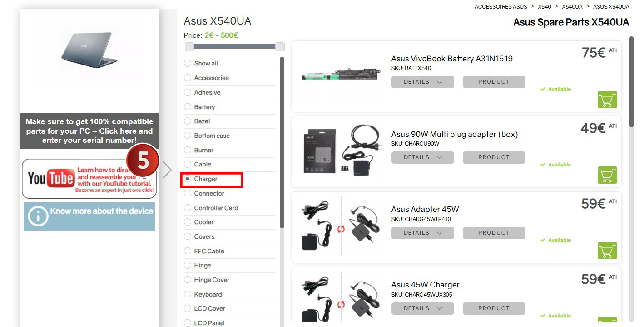The image size is (644, 327).
Task: Click the info icon on Know more banner
Action: [x=38, y=216]
